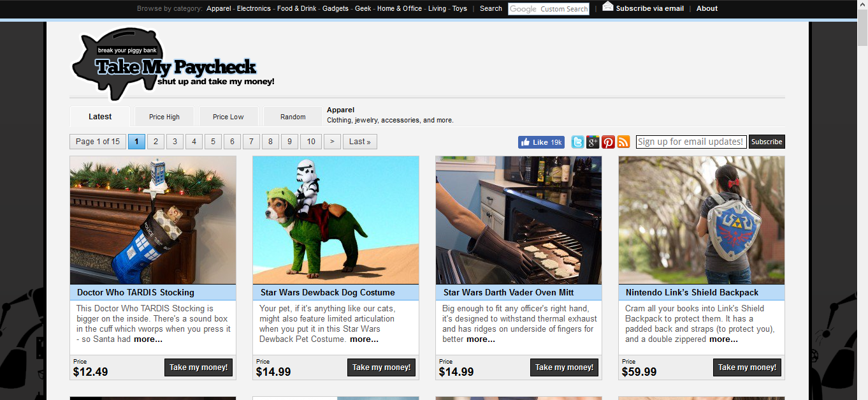
Task: Open Star Wars Darth Vader Oven Mitt title
Action: click(509, 292)
